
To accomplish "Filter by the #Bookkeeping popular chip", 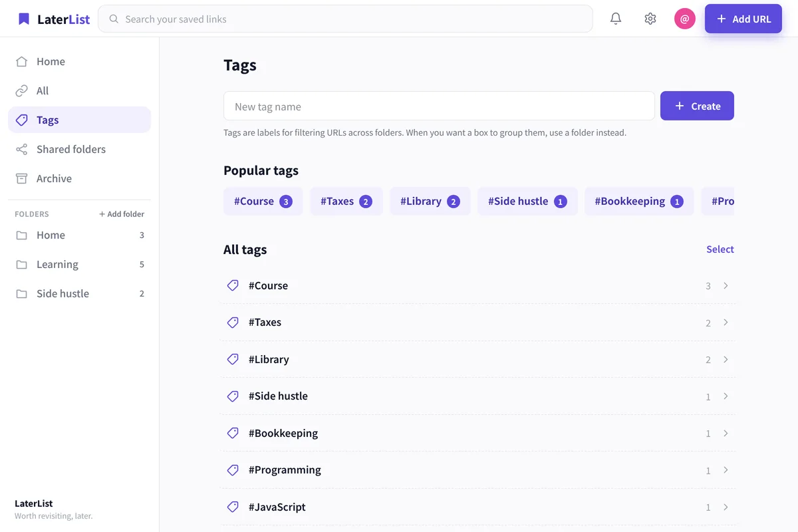I will coord(639,201).
